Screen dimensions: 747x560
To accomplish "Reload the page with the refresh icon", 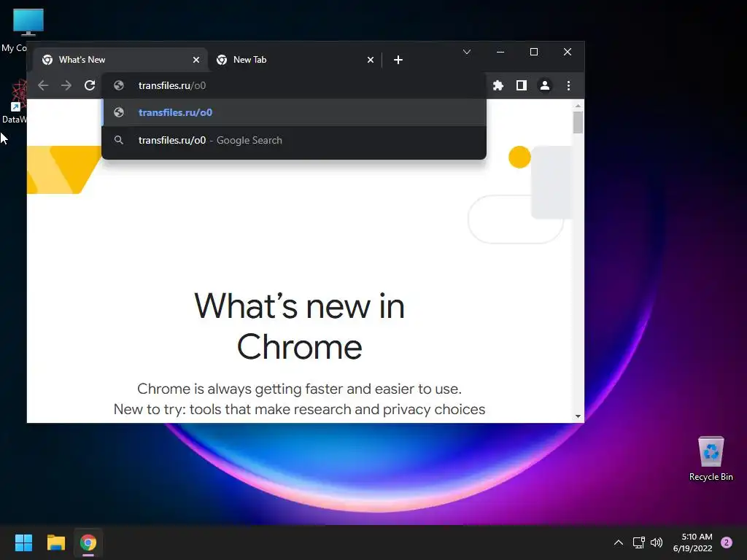I will point(90,86).
